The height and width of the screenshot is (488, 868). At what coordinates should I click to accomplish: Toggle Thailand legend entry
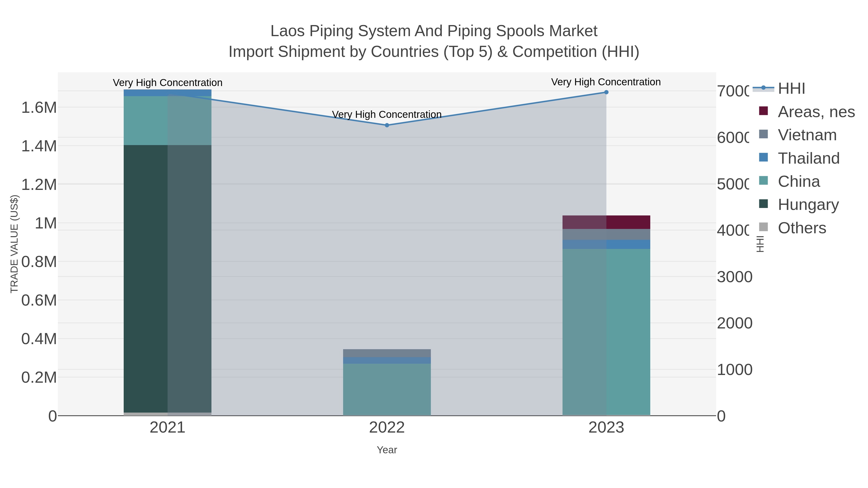(x=799, y=158)
